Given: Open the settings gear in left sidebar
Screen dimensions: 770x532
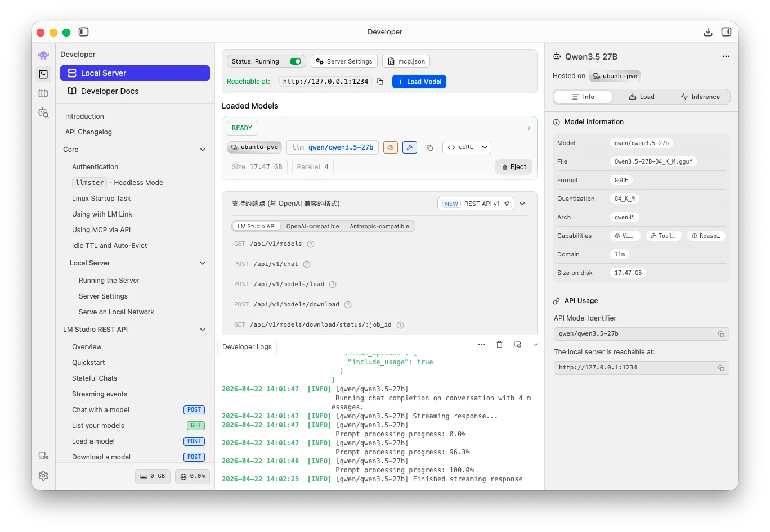Looking at the screenshot, I should (x=43, y=476).
